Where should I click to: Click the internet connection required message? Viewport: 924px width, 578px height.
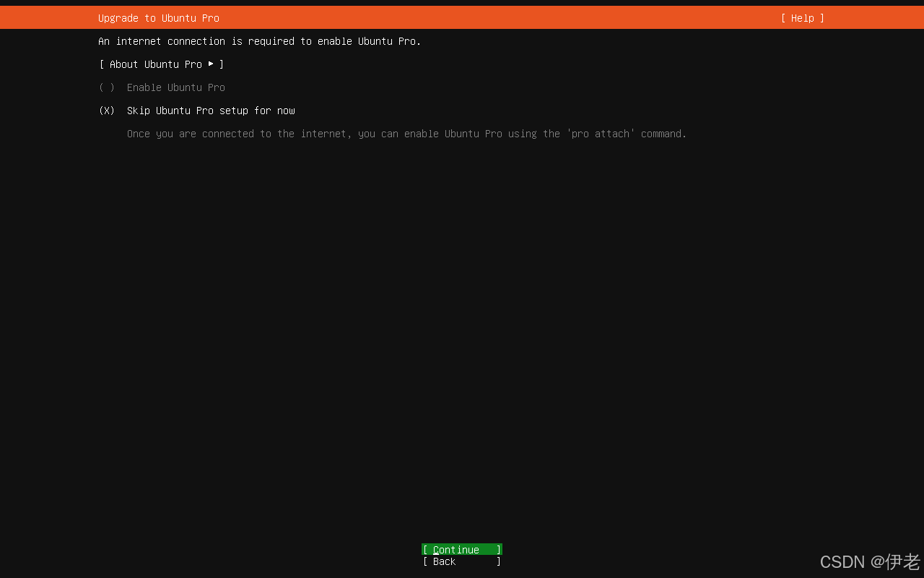(259, 41)
